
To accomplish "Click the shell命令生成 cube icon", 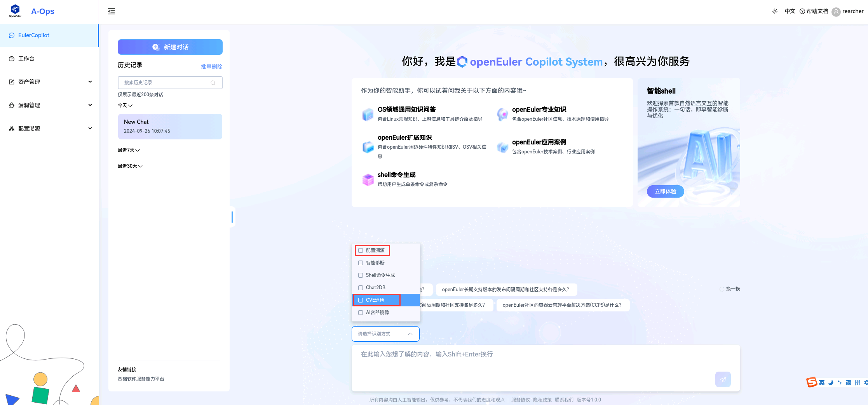I will tap(368, 179).
